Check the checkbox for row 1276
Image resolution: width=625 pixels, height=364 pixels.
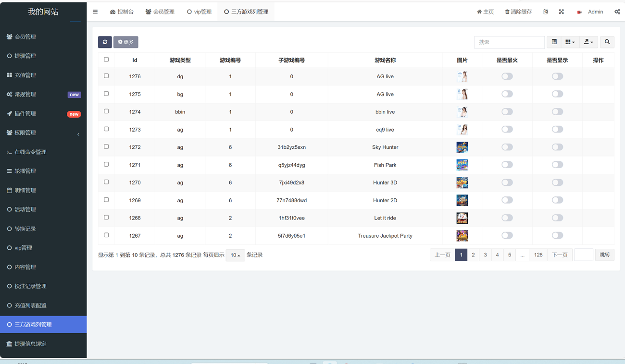[106, 76]
